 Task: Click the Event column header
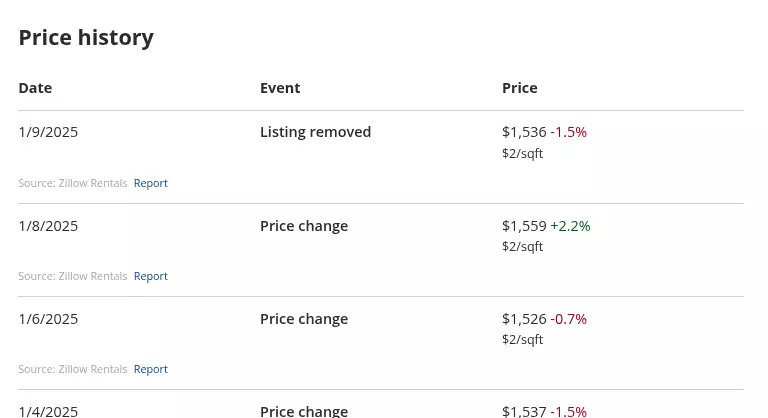coord(280,88)
